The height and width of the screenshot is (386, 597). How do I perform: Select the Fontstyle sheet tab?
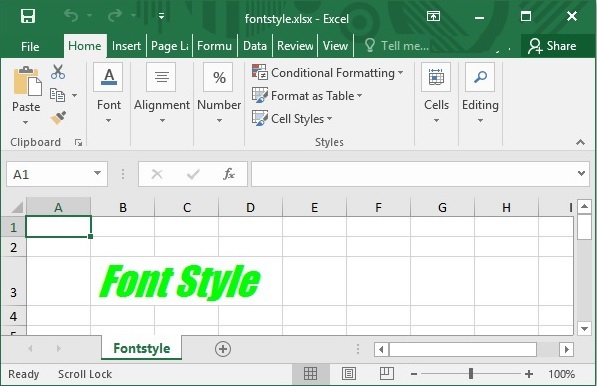click(x=142, y=348)
